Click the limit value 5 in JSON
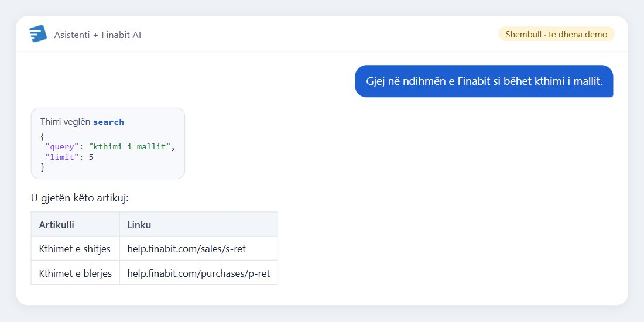 coord(91,157)
